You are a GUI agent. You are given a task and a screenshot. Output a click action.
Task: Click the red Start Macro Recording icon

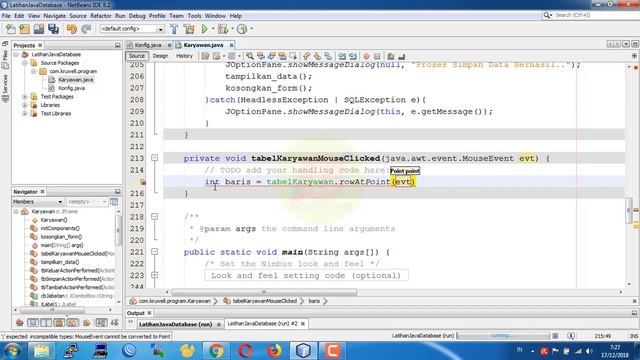click(x=366, y=56)
